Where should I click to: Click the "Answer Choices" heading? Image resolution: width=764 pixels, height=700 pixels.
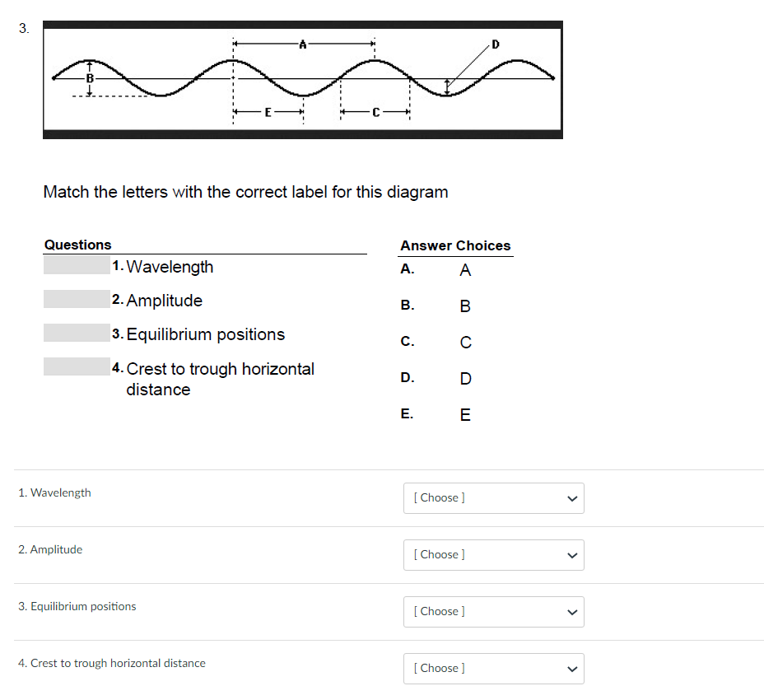tap(455, 245)
